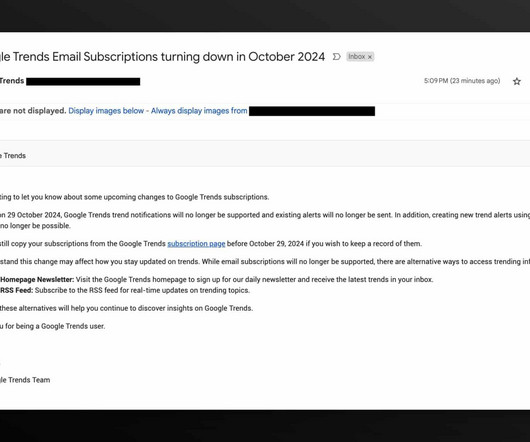Star this Google Trends email

click(x=516, y=81)
